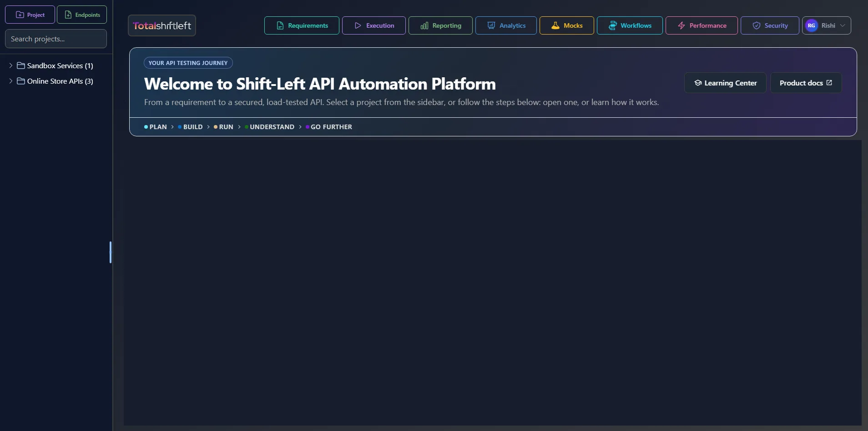The image size is (868, 431).
Task: Click the Totalshiftleft logo
Action: click(162, 25)
